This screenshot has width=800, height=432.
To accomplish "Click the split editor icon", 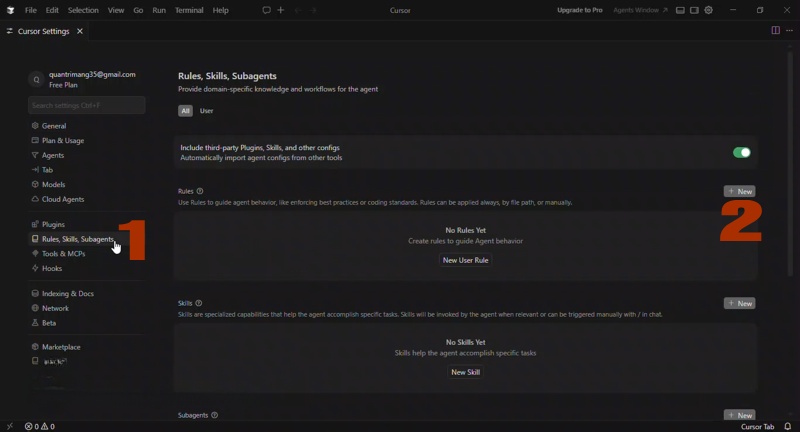I will 776,31.
